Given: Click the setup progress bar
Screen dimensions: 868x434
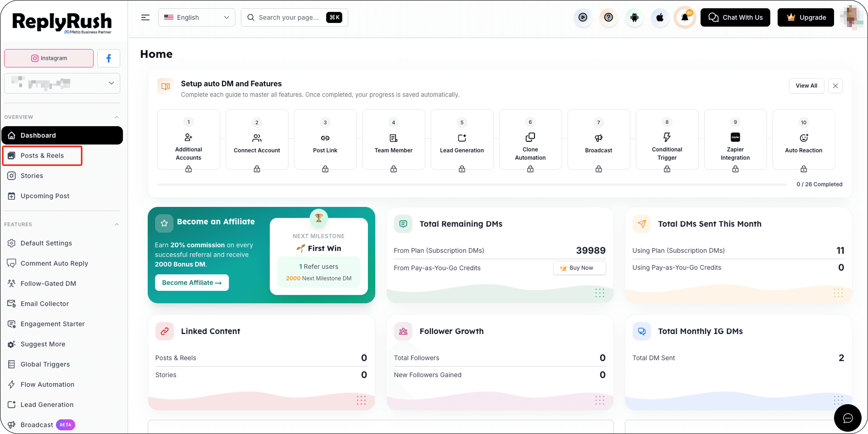Looking at the screenshot, I should [472, 184].
